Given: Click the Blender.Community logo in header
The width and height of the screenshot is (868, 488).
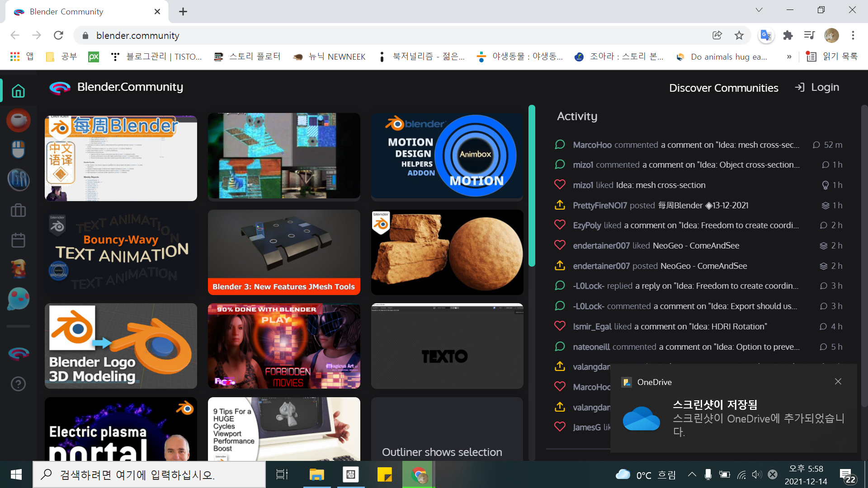Looking at the screenshot, I should [x=116, y=87].
